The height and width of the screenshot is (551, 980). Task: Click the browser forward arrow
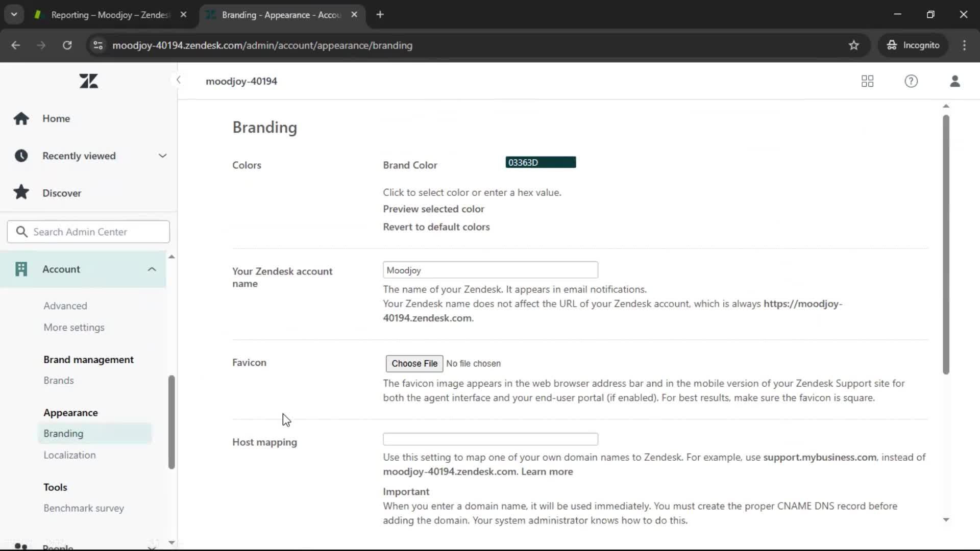click(x=41, y=45)
